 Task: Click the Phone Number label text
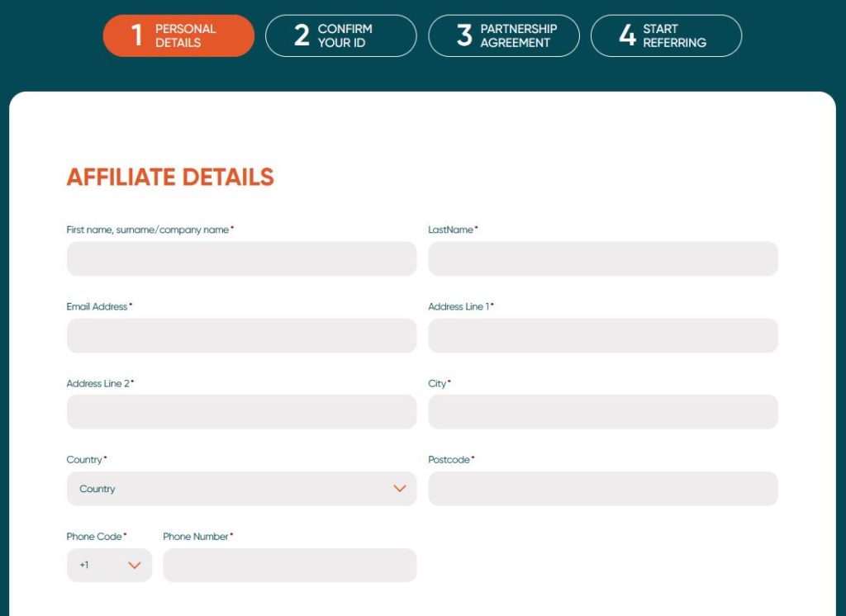point(196,536)
